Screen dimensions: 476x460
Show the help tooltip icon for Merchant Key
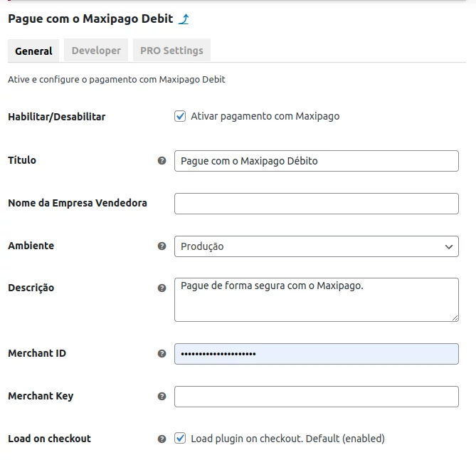(162, 397)
